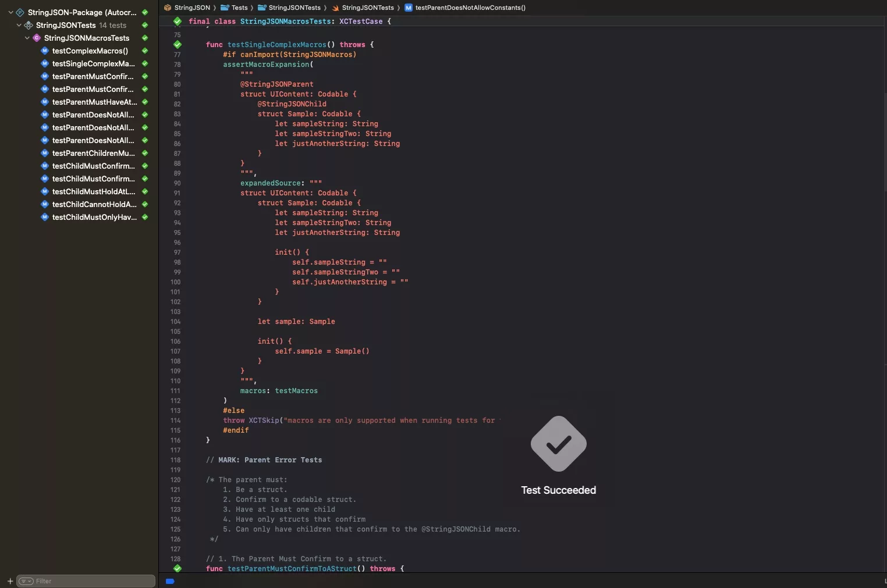Rerun via status diamond for testParentMustHaveAt...
887x588 pixels.
[145, 102]
